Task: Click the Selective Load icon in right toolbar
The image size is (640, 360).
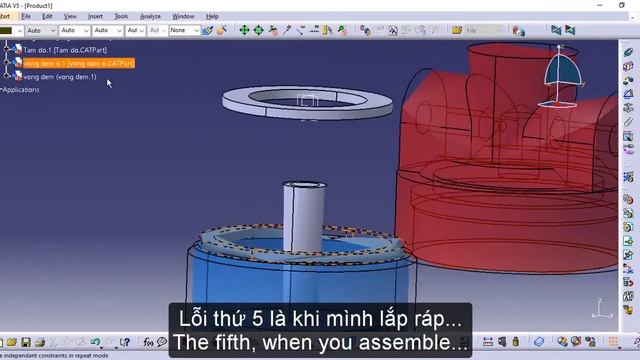Action: 628,310
